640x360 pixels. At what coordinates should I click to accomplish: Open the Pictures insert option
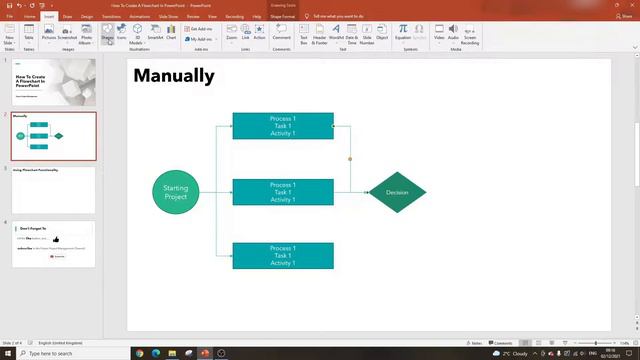click(49, 33)
